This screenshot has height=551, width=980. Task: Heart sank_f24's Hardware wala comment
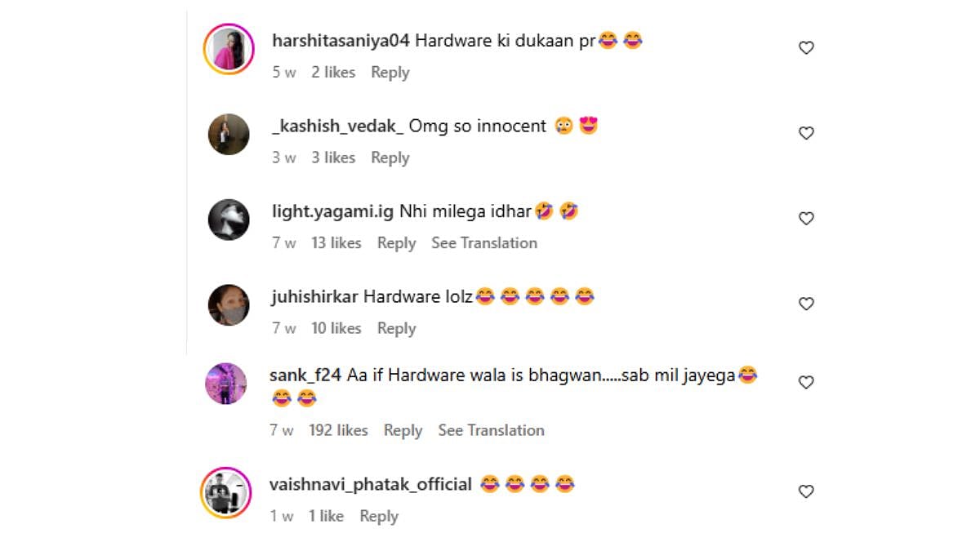pyautogui.click(x=806, y=382)
